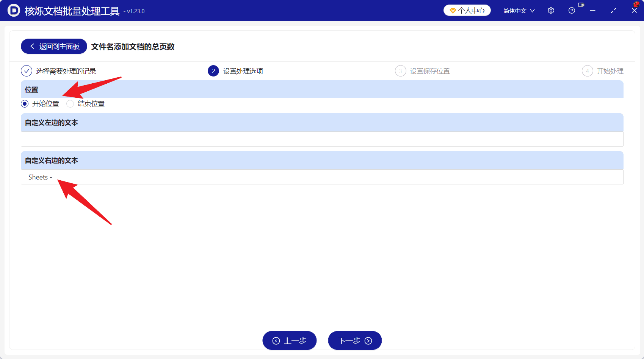Close the application window

634,11
